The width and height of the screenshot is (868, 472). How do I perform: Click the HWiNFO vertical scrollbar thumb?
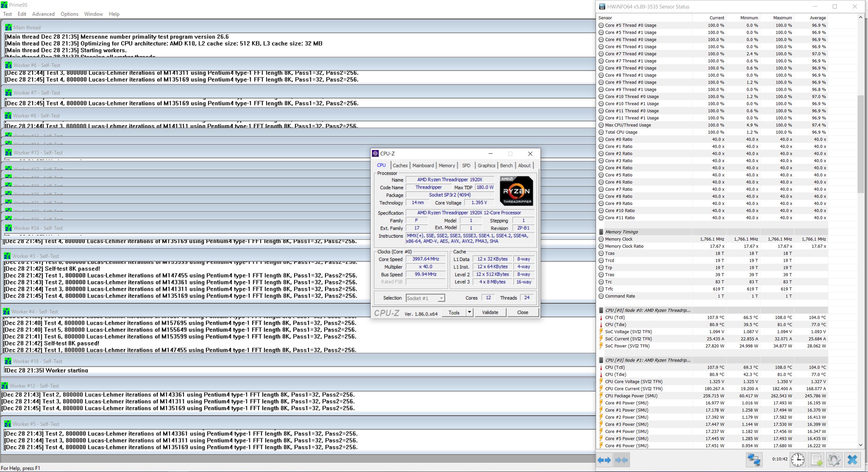861,144
